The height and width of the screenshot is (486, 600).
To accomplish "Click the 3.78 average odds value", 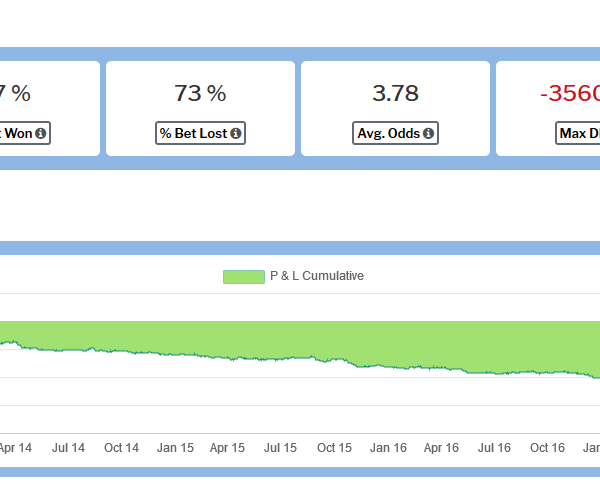I will (395, 94).
